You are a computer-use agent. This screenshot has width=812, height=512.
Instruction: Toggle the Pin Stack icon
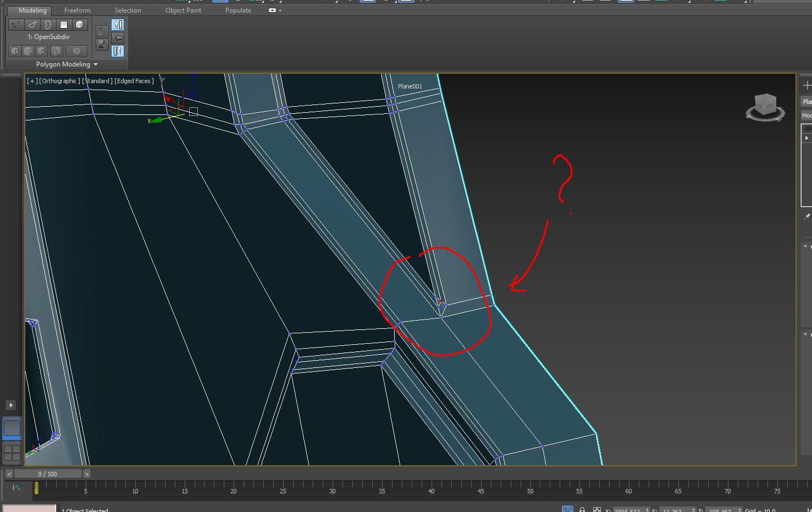coord(118,38)
